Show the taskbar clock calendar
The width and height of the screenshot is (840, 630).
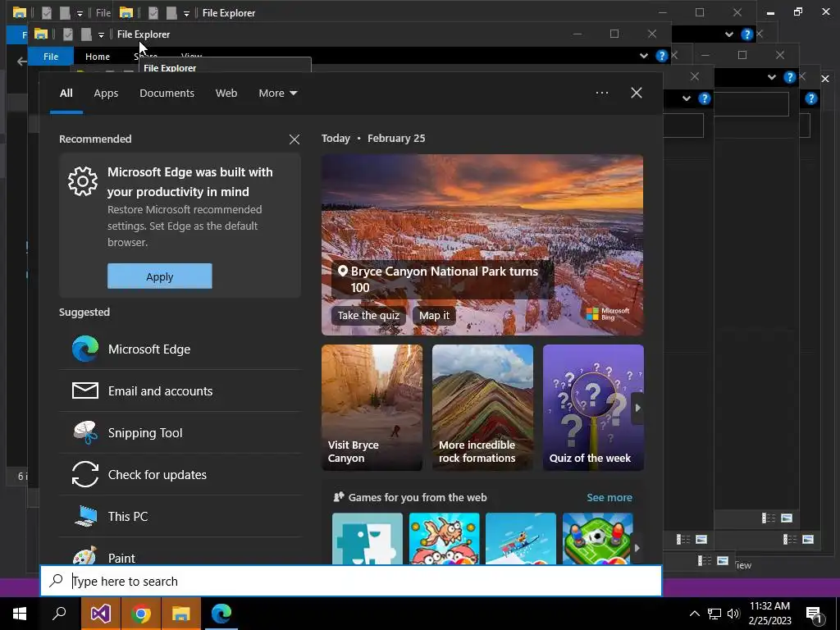click(769, 614)
